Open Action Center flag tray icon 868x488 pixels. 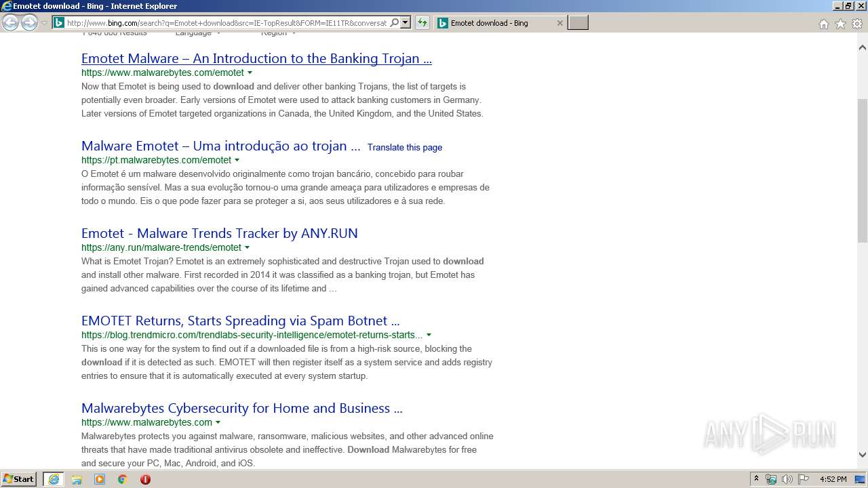804,479
